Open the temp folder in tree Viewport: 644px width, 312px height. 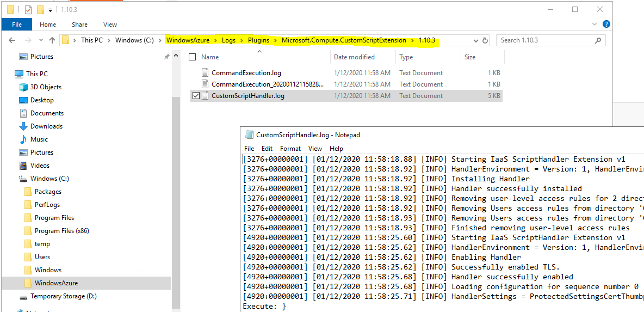click(x=42, y=244)
